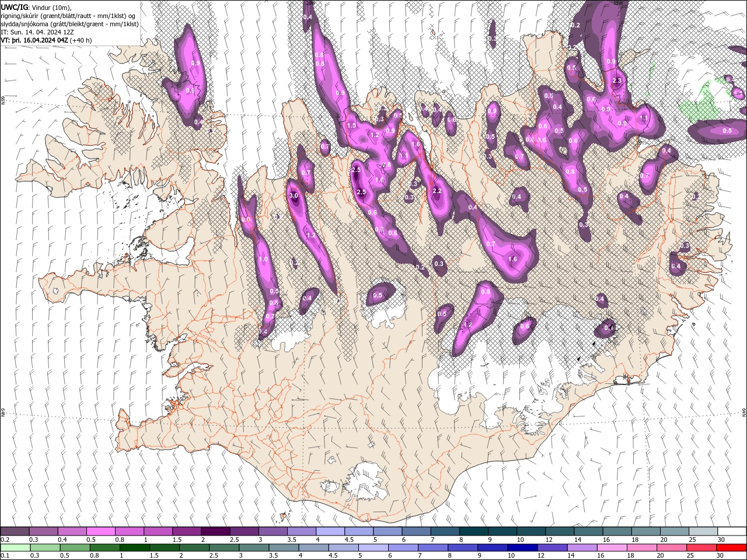
Task: Pick the dark teal swatch labeled 8 in upper legend
Action: (474, 531)
